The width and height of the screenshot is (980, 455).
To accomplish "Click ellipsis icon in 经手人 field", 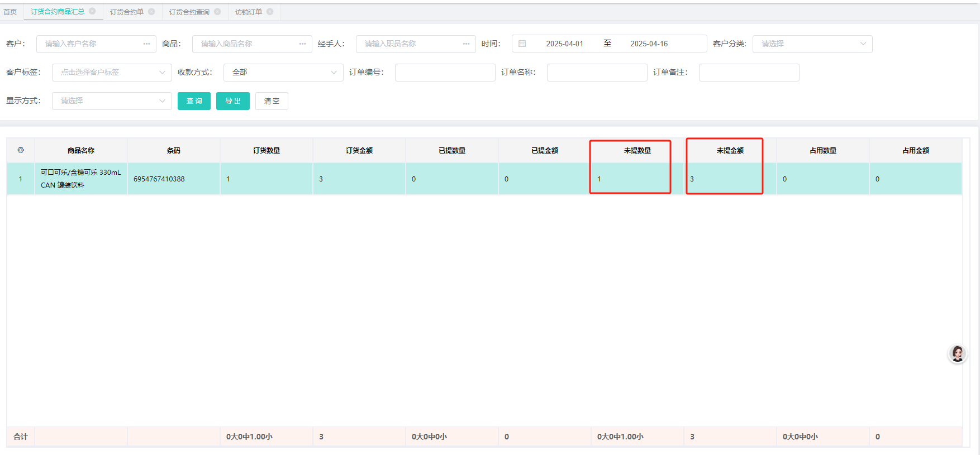I will point(466,44).
